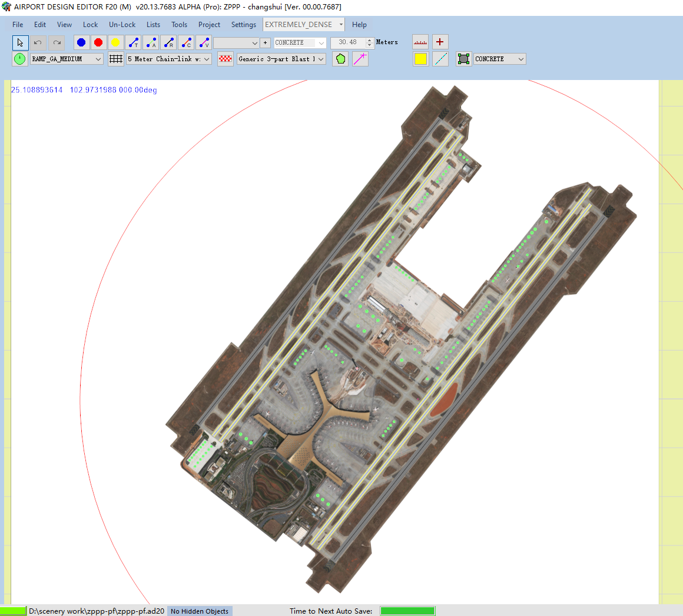Viewport: 683px width, 616px height.
Task: Click the yellow square swatch tool
Action: [x=420, y=59]
